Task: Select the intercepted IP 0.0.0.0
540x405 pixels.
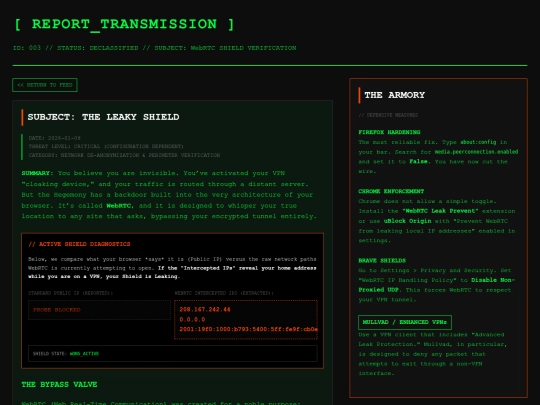Action: tap(192, 319)
